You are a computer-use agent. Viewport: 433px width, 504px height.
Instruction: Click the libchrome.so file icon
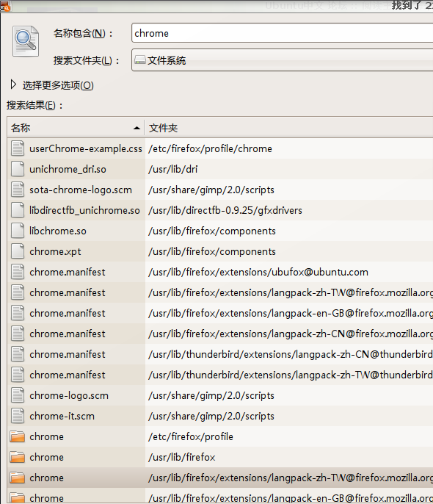(18, 231)
